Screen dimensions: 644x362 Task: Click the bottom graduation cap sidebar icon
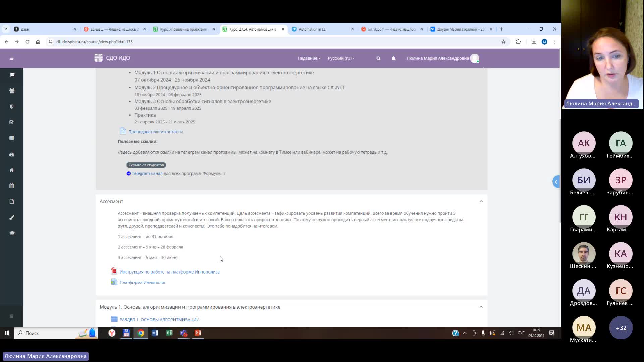point(12,233)
